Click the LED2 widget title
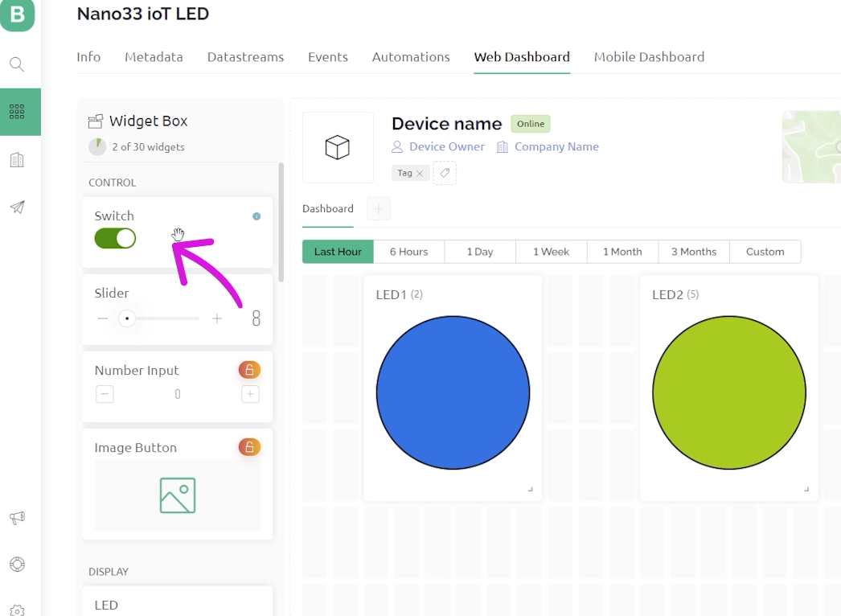841x616 pixels. pyautogui.click(x=675, y=294)
